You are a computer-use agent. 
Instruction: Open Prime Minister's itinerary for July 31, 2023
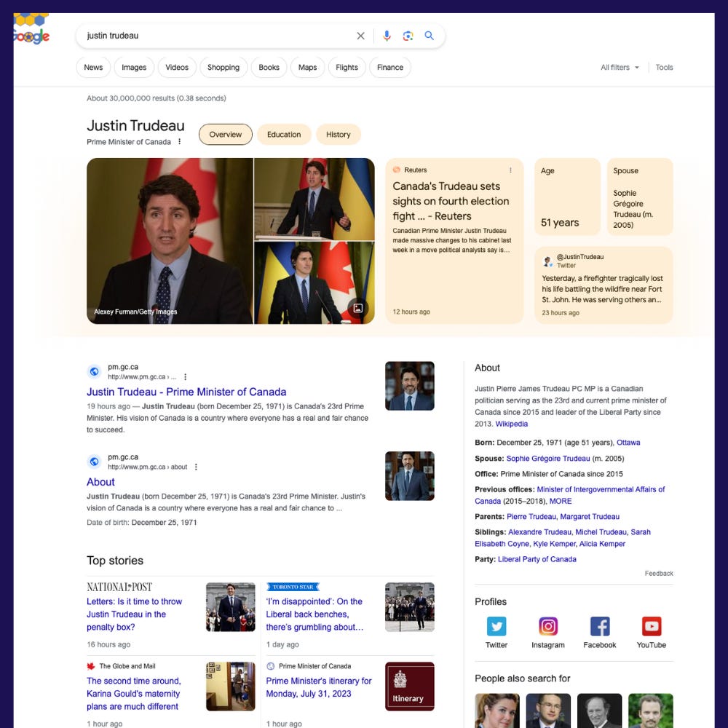(x=319, y=687)
